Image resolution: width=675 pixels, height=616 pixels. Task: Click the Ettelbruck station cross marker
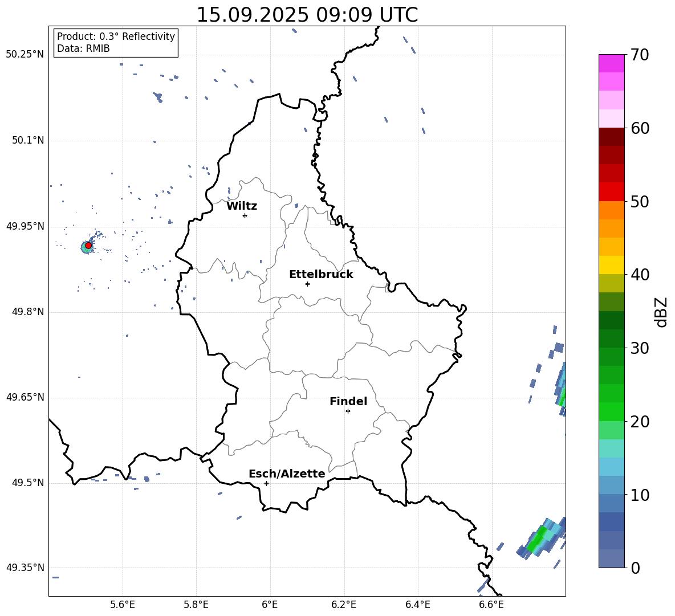point(307,284)
